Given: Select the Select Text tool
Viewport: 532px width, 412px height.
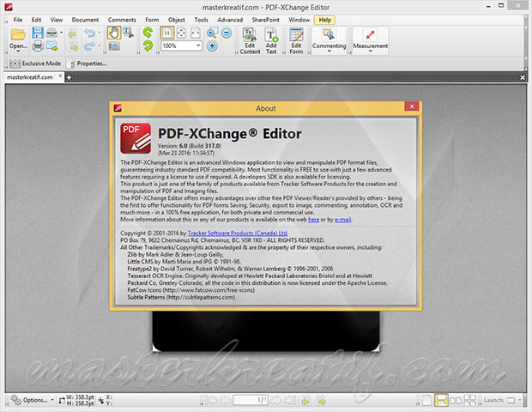Looking at the screenshot, I should 128,33.
